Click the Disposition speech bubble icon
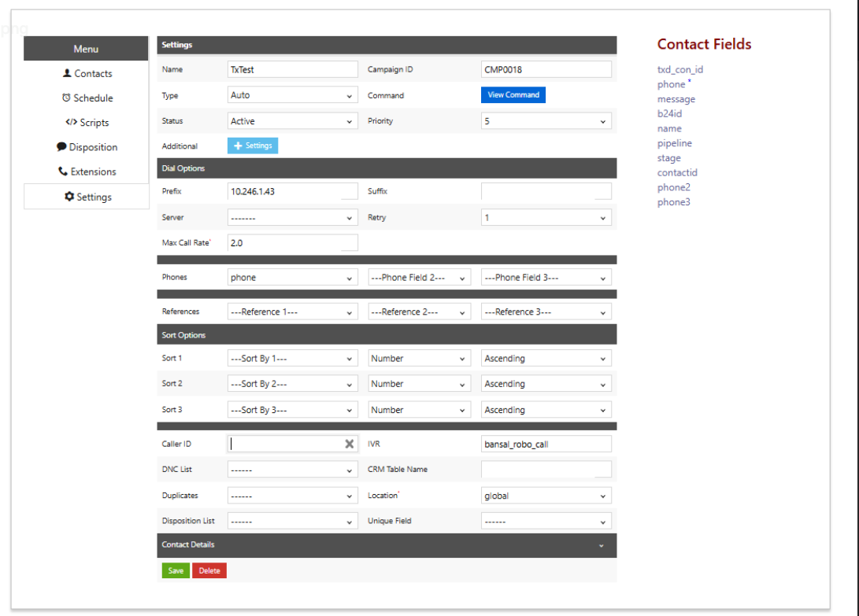 coord(61,147)
